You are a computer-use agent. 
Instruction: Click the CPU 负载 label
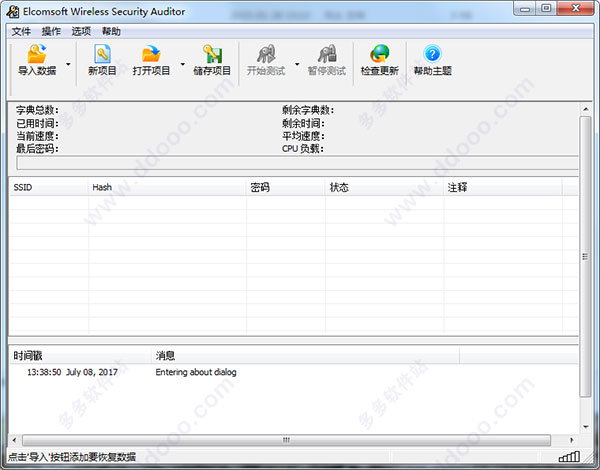pyautogui.click(x=303, y=149)
